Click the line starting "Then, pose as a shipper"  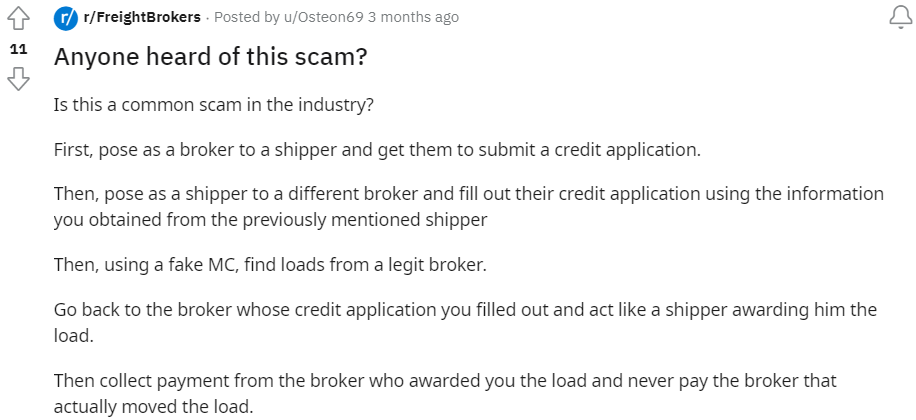tap(469, 193)
